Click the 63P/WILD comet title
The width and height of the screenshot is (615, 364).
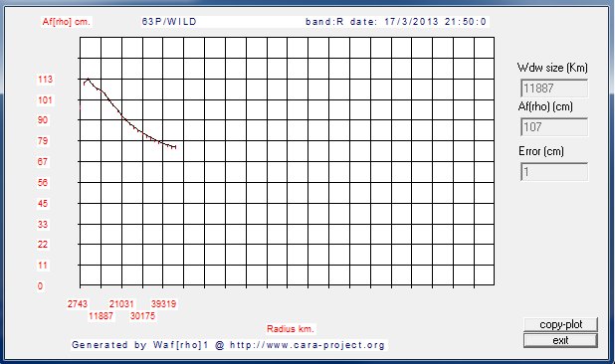tap(169, 22)
